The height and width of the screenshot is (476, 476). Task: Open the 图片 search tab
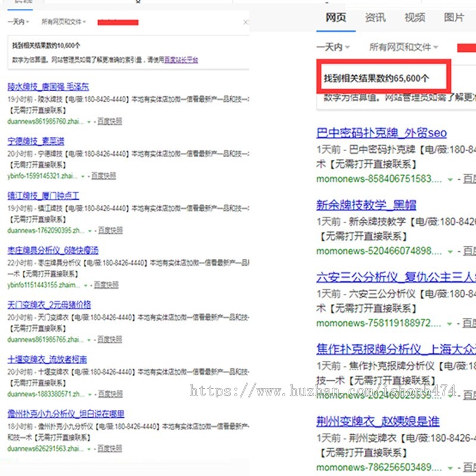pyautogui.click(x=453, y=18)
